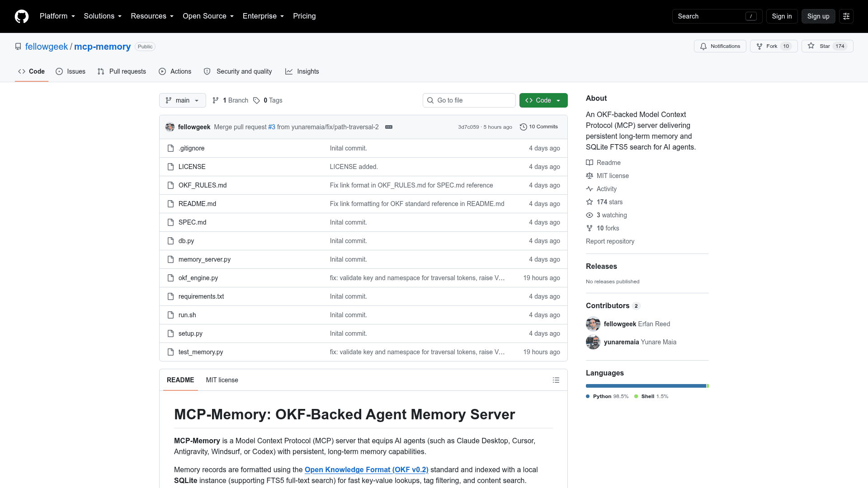868x488 pixels.
Task: Click the Go to file input
Action: point(469,100)
